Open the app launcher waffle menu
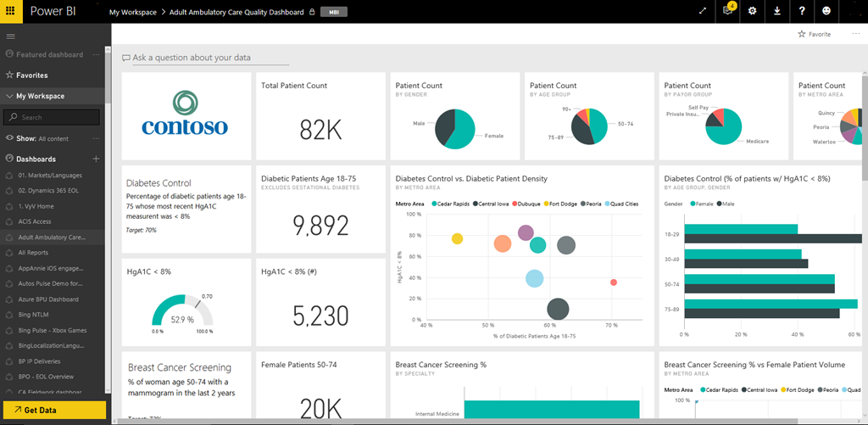This screenshot has width=868, height=425. pos(11,11)
